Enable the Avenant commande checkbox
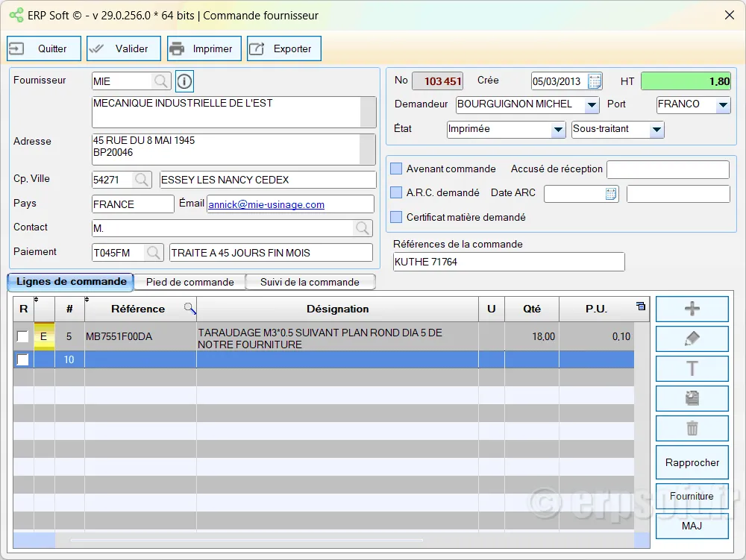Viewport: 746px width, 560px height. coord(397,169)
